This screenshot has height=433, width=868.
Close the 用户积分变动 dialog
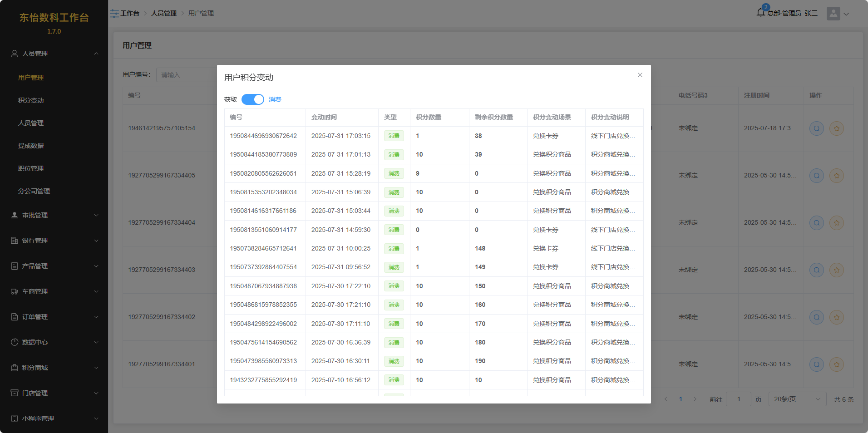tap(640, 75)
